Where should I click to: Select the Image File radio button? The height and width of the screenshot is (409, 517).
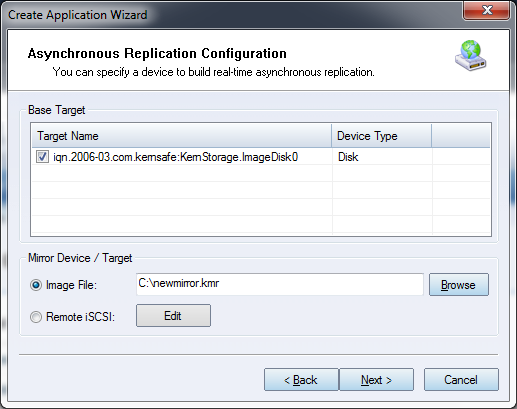[36, 285]
